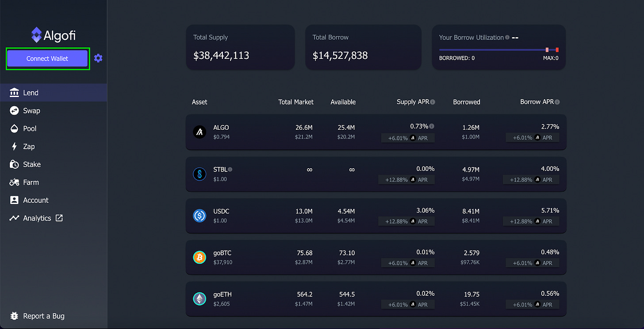Click the goBTC bitcoin logo
This screenshot has height=329, width=644.
199,257
